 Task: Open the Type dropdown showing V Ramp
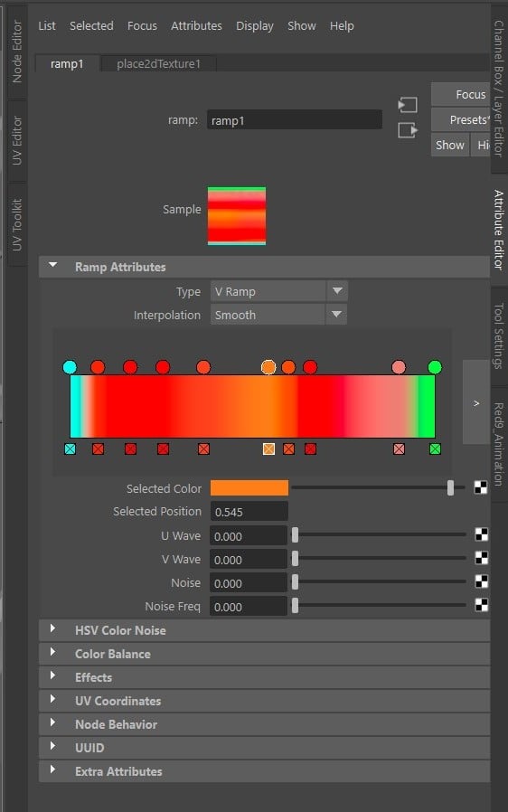[278, 291]
